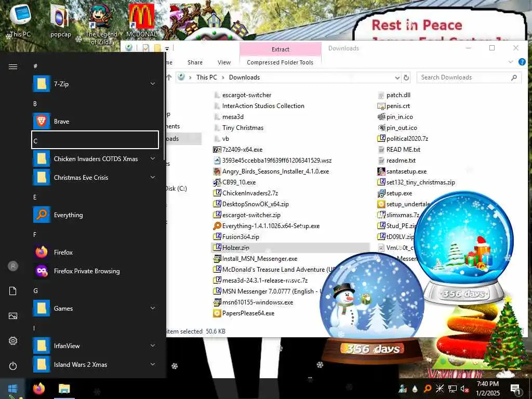Click the search magnifier in Search Downloads
The image size is (532, 399).
[x=514, y=78]
